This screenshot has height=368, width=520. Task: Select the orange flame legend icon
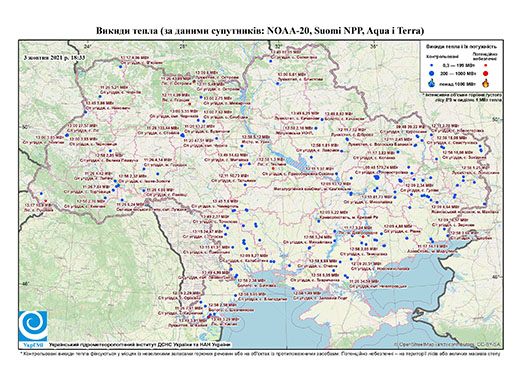tap(486, 83)
